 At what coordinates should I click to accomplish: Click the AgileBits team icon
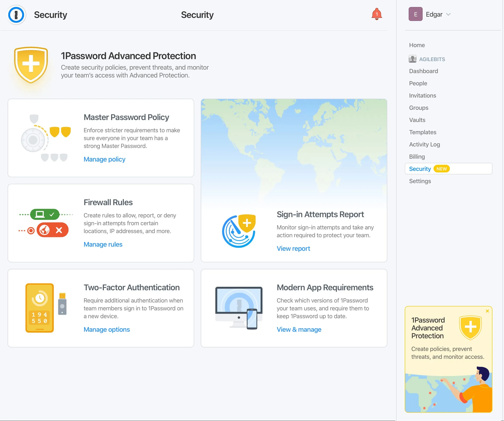(412, 59)
